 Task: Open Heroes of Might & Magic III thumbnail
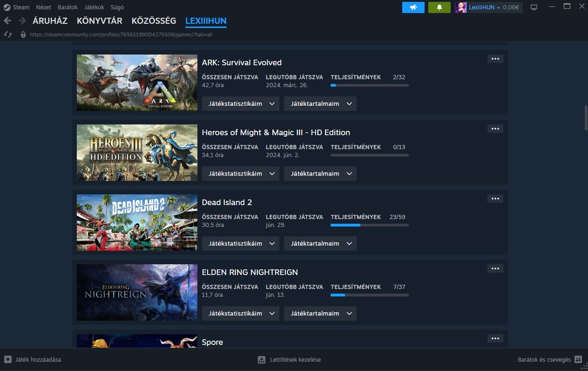pyautogui.click(x=137, y=152)
